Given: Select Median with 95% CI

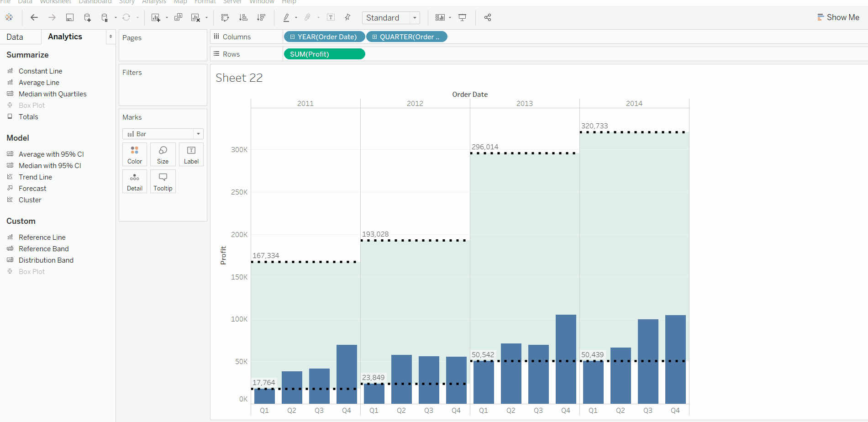Looking at the screenshot, I should coord(50,166).
